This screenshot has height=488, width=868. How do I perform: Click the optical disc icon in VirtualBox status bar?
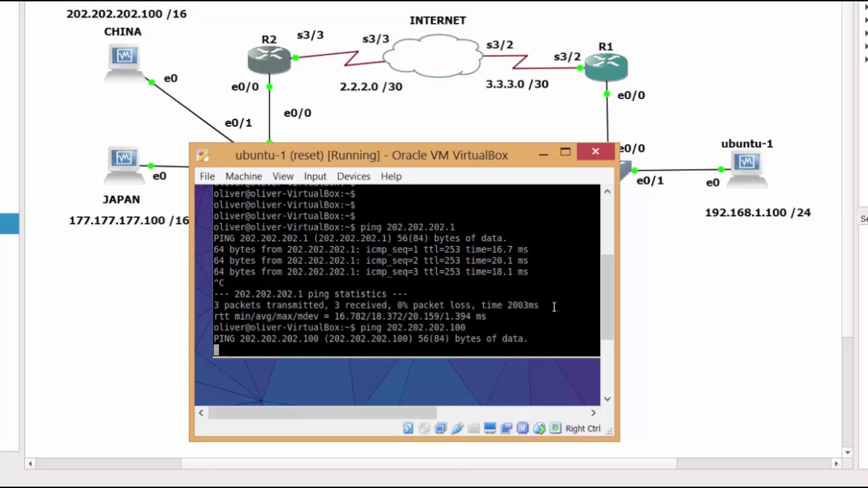coord(425,428)
